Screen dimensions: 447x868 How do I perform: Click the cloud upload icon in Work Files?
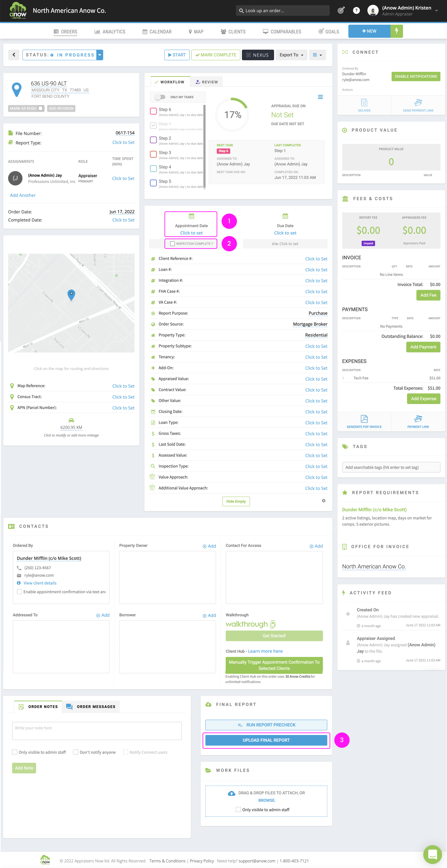tap(231, 793)
